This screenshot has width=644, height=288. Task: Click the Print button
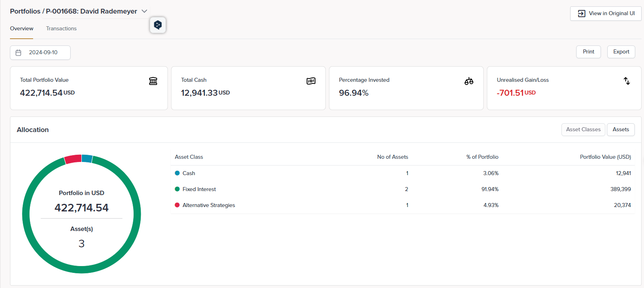588,52
